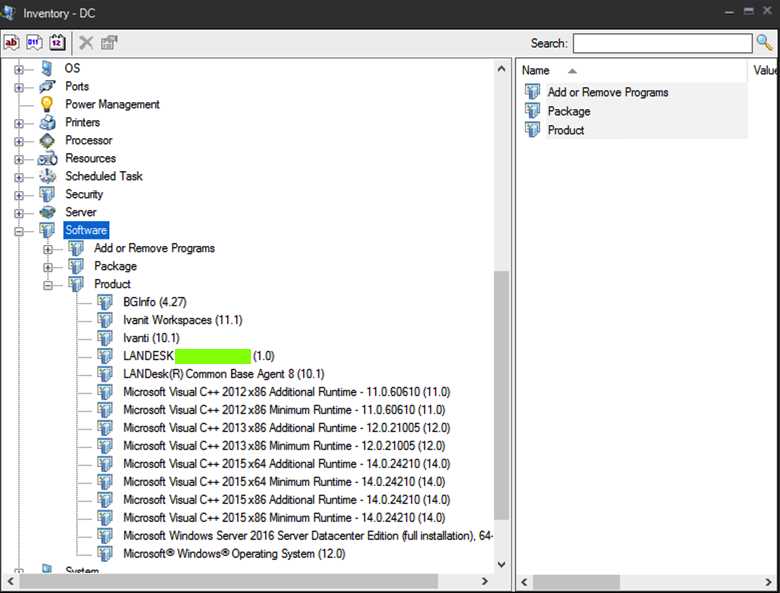
Task: Click the Processor chip icon
Action: click(47, 140)
